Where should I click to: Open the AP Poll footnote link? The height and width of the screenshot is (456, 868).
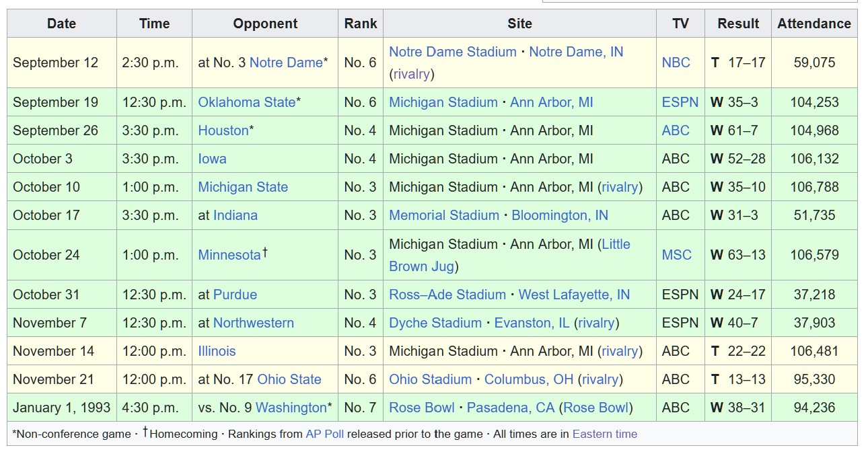(x=325, y=434)
